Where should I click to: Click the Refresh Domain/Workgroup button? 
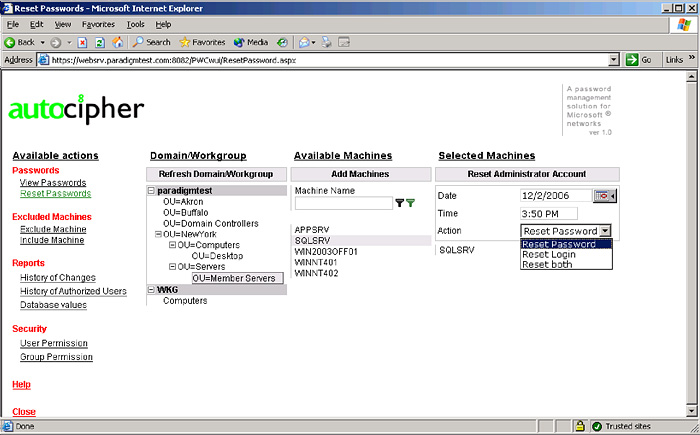(216, 174)
